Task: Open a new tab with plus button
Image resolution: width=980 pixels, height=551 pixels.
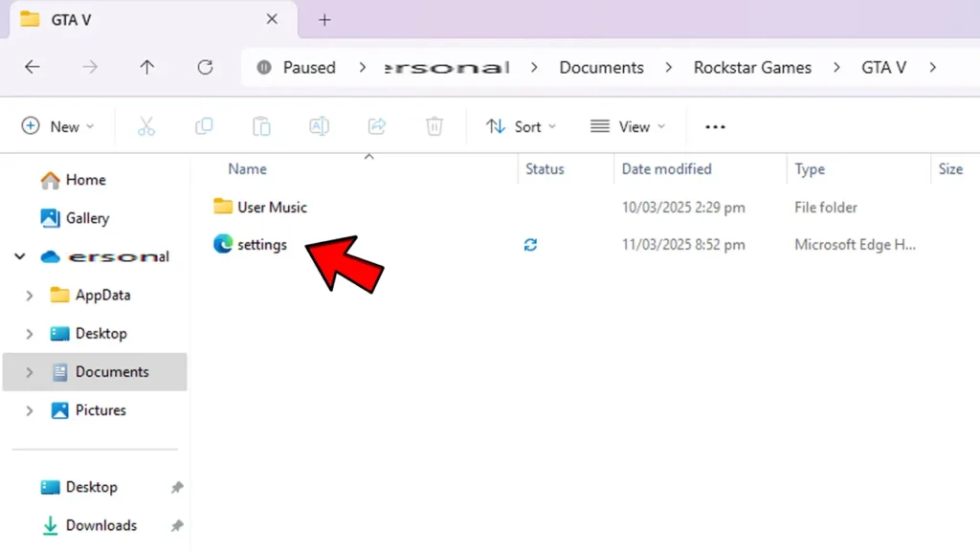Action: point(324,19)
